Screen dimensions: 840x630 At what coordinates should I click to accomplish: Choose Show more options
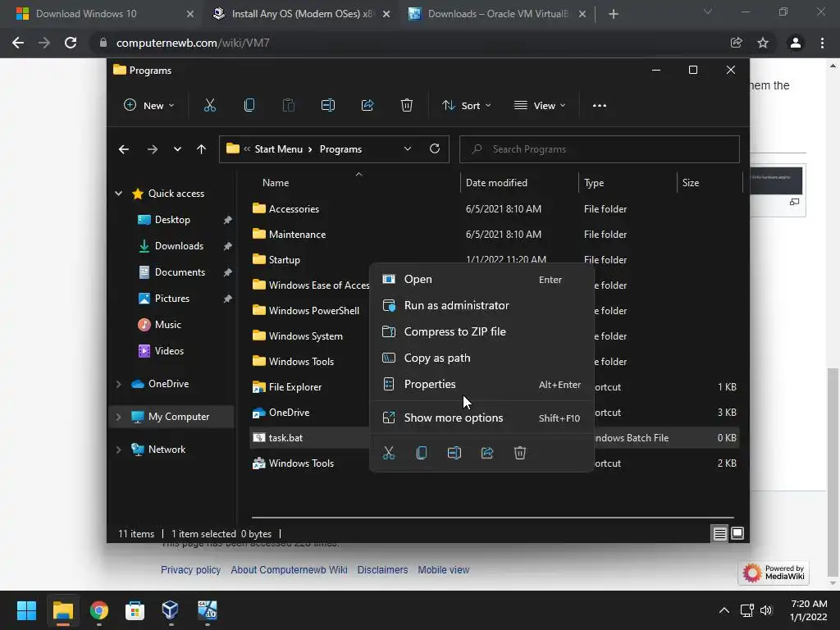(482, 418)
